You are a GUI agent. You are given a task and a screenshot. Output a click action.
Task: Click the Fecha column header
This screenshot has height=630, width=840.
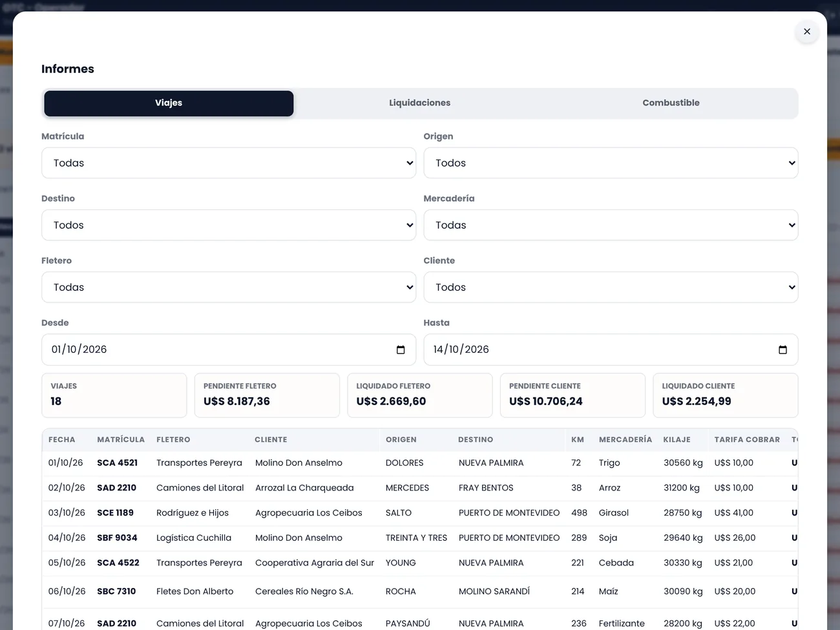pos(62,439)
